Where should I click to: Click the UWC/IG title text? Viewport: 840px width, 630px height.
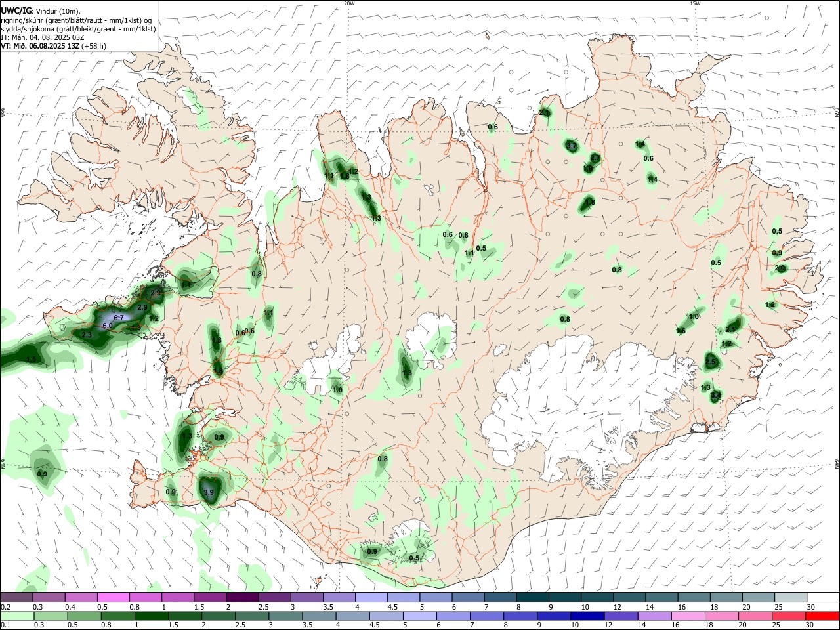tap(16, 10)
